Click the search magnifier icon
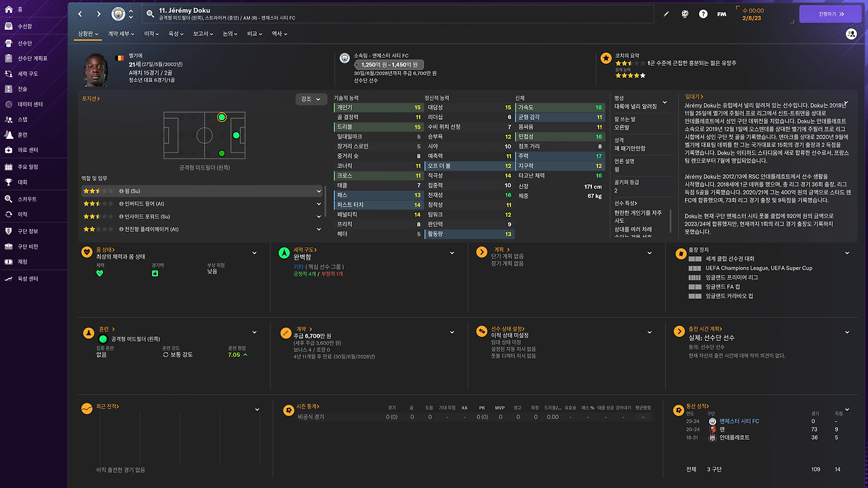The height and width of the screenshot is (488, 868). tap(150, 14)
